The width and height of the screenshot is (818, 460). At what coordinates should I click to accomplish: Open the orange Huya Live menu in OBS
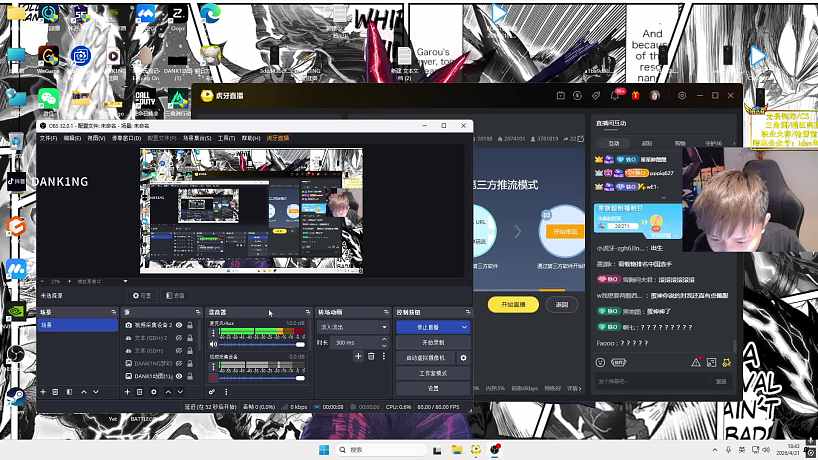click(278, 138)
